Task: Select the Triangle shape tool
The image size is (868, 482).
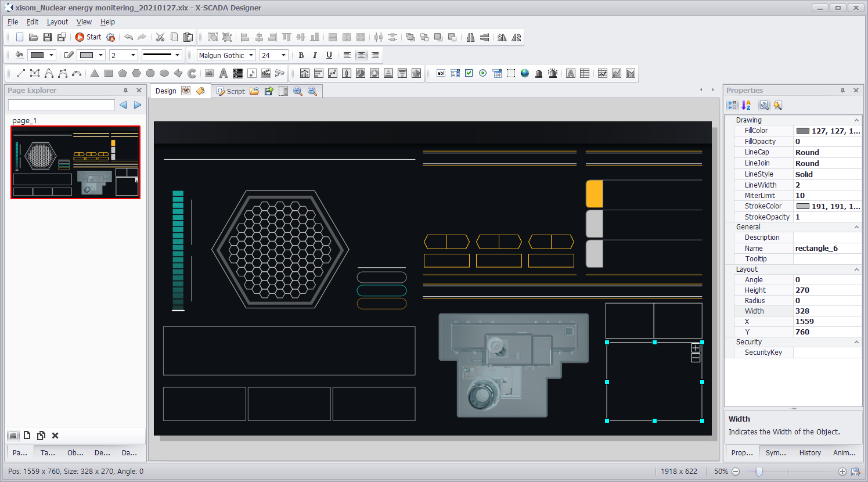Action: click(95, 73)
